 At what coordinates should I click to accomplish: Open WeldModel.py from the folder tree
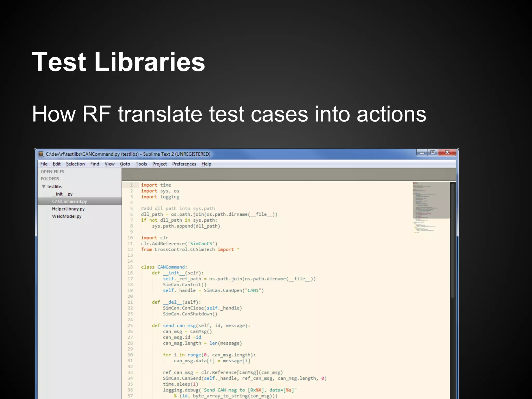pyautogui.click(x=66, y=216)
